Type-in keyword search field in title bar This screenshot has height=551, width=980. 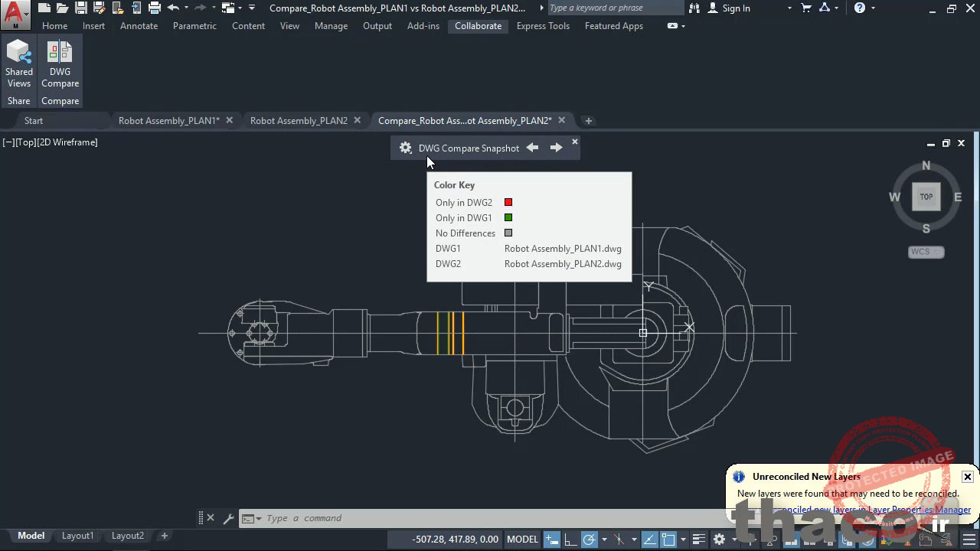pos(615,8)
